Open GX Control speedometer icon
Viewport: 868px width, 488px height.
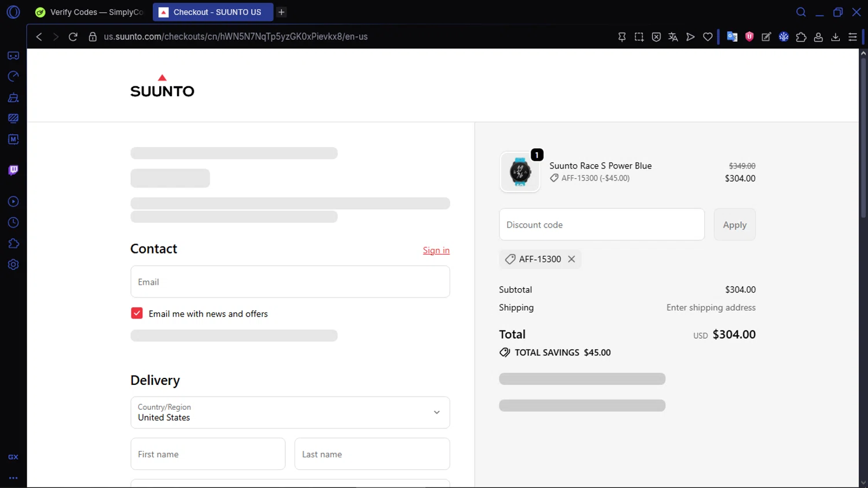[13, 76]
